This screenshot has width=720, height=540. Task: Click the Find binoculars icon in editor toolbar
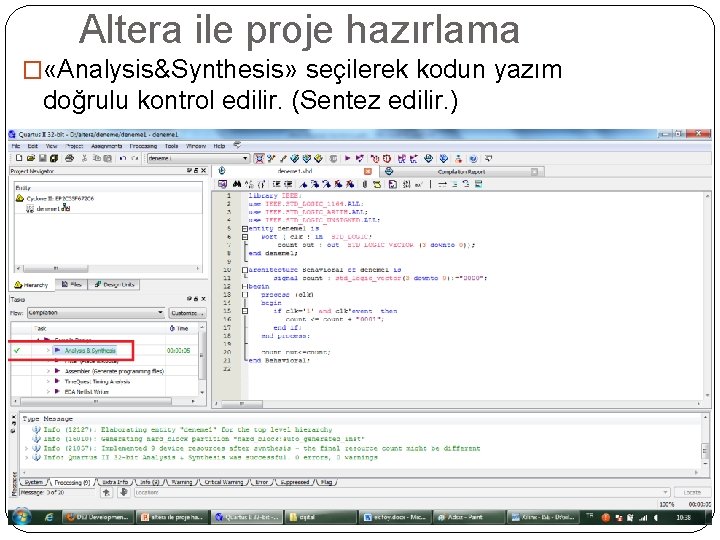(237, 184)
